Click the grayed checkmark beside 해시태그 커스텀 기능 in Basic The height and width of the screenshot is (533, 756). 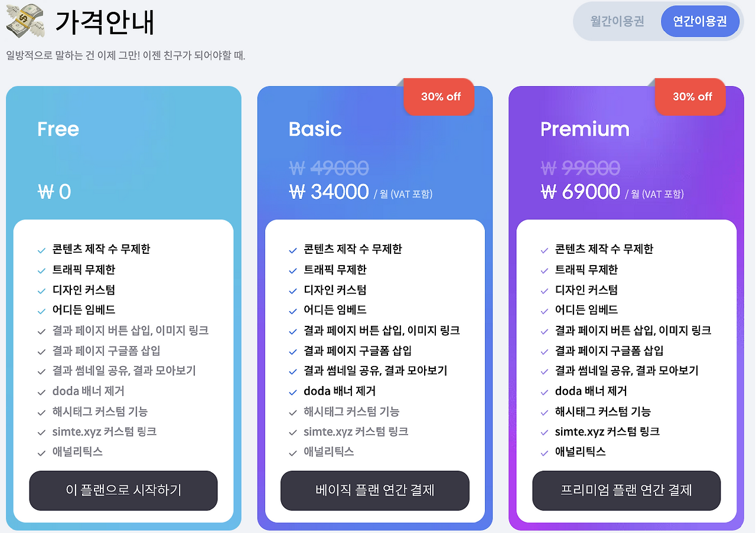coord(293,412)
